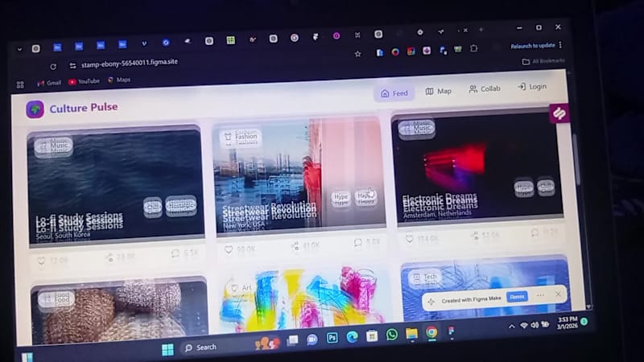The image size is (644, 362).
Task: Switch to the Map tab
Action: pos(439,91)
